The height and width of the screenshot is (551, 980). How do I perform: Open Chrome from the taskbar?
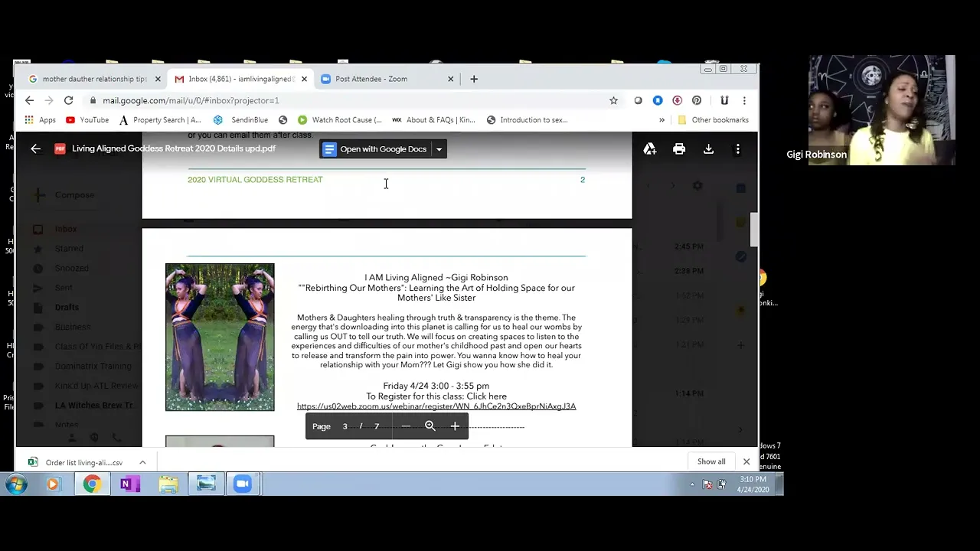91,484
